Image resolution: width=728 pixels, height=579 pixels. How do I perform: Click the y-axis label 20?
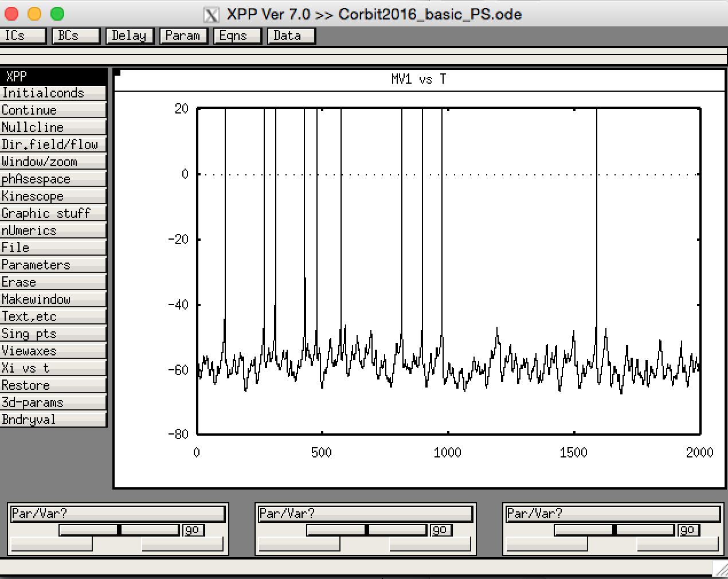point(182,108)
